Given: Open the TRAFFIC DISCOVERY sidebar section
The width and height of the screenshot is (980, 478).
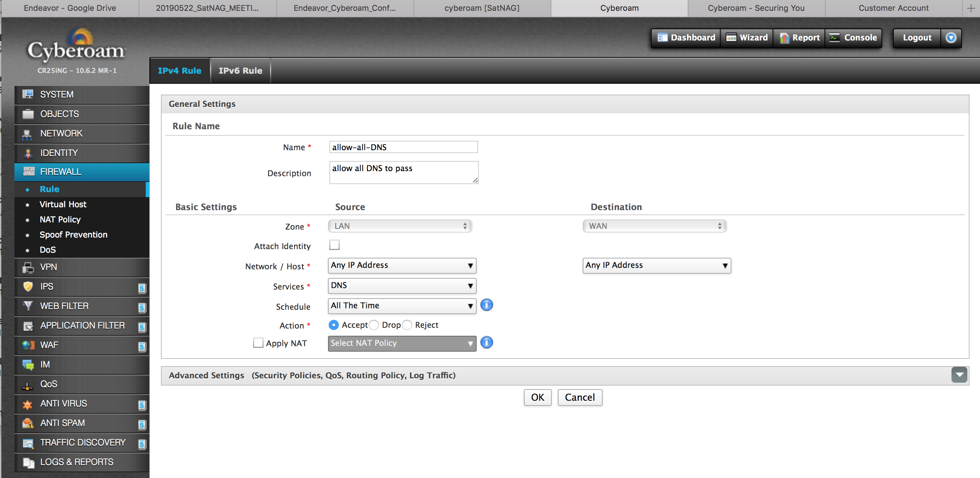Looking at the screenshot, I should pos(82,442).
